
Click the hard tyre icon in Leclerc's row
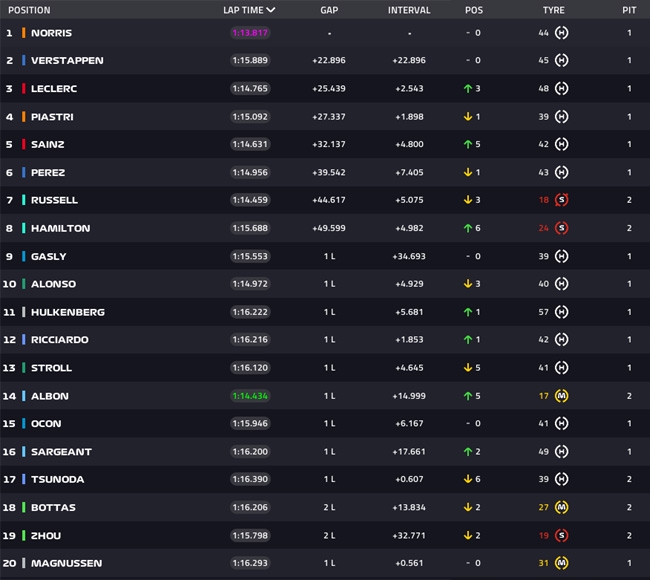coord(561,88)
